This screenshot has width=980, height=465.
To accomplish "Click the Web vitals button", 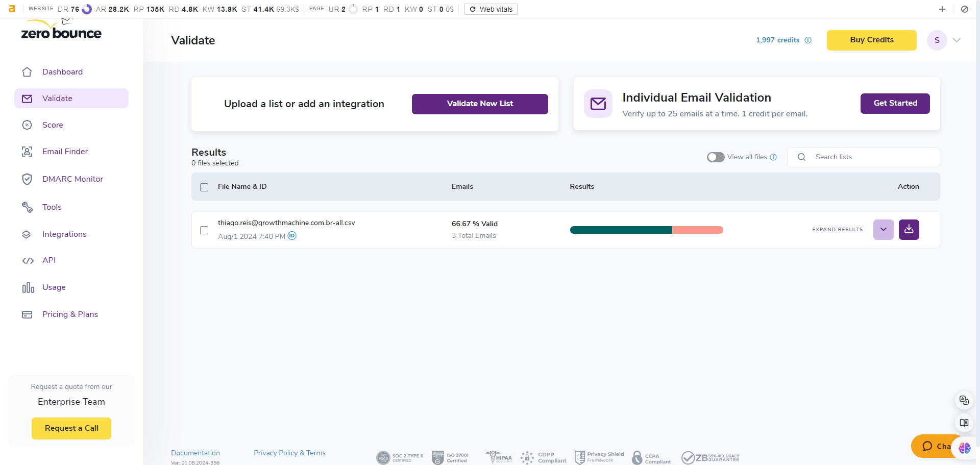I will 491,9.
